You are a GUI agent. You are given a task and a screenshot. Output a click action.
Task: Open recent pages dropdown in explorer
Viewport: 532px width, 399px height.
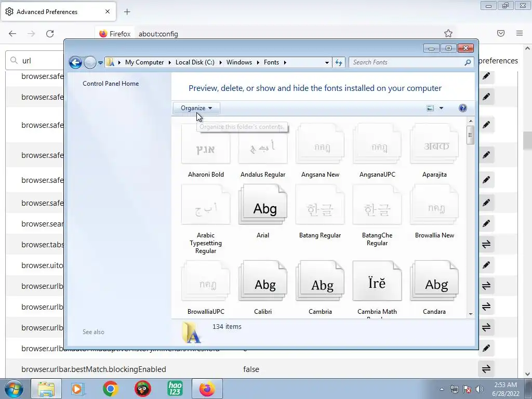pos(100,62)
